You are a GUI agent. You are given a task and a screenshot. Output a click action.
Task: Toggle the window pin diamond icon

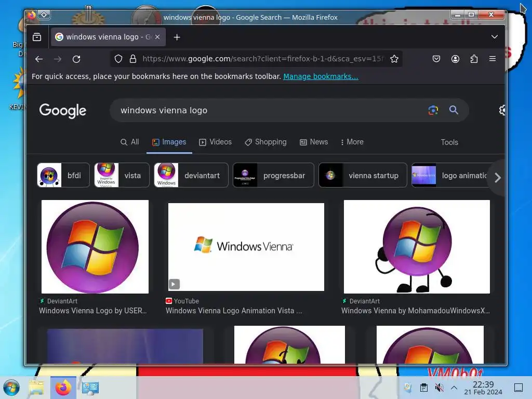click(44, 15)
